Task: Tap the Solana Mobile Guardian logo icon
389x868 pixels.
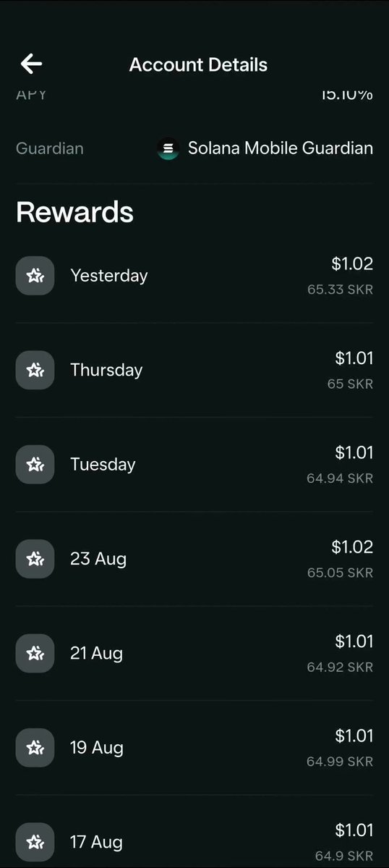Action: pyautogui.click(x=168, y=149)
